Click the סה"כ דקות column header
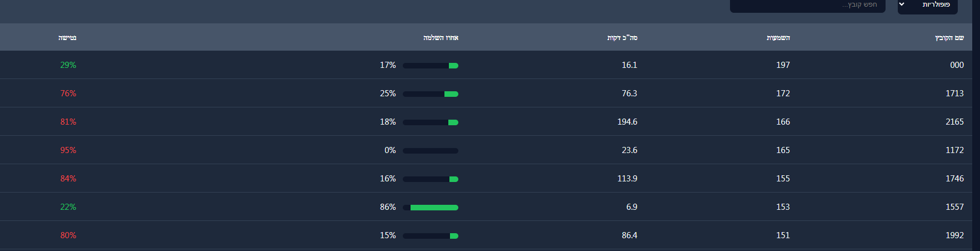The image size is (980, 251). pos(622,38)
